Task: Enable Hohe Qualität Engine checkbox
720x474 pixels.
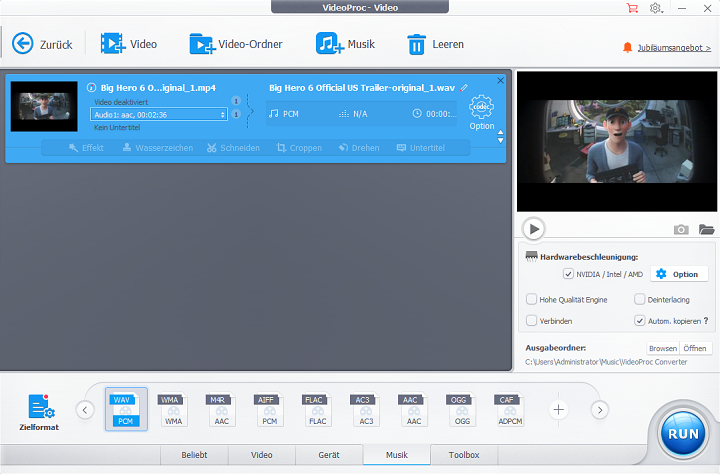Action: coord(531,299)
